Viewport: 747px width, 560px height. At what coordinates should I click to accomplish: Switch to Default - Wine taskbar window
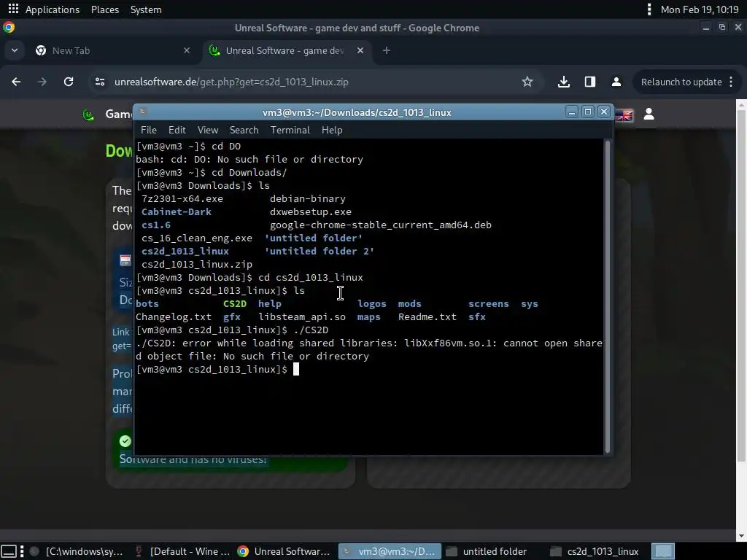pyautogui.click(x=183, y=551)
